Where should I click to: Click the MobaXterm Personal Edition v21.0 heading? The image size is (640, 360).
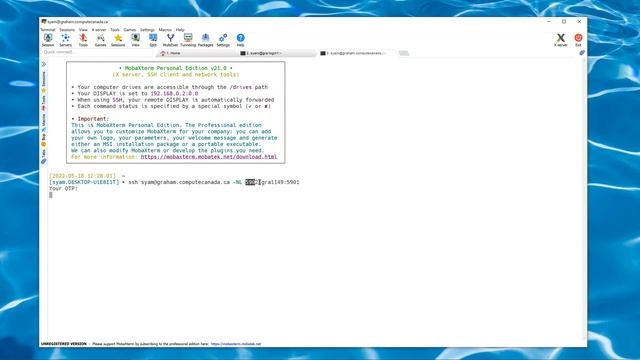point(176,68)
